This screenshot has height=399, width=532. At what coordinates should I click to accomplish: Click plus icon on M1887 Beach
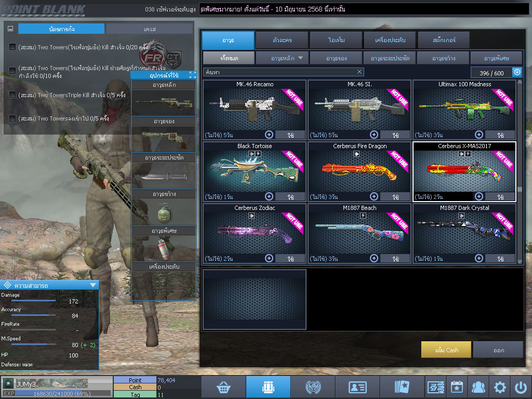tap(374, 258)
